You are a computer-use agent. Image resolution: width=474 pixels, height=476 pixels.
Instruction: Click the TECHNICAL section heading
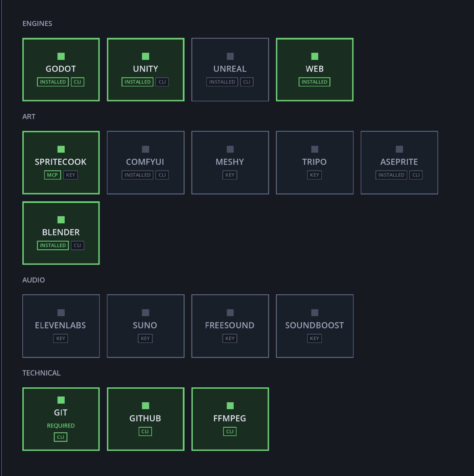(41, 373)
